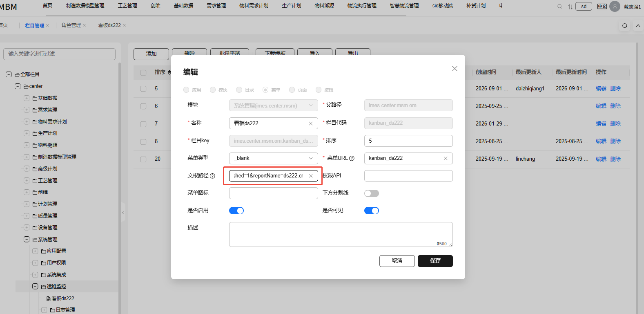The image size is (644, 314).
Task: Expand the 基础数据 tree node
Action: [27, 98]
